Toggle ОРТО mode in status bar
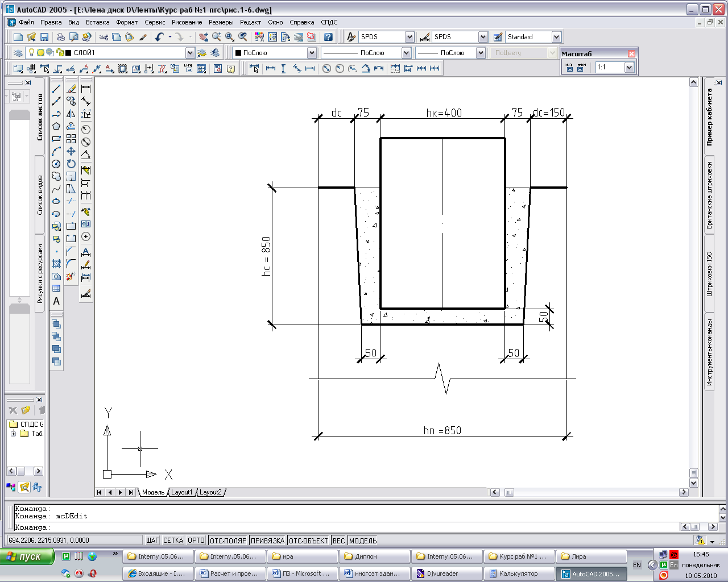Image resolution: width=728 pixels, height=582 pixels. coord(196,541)
